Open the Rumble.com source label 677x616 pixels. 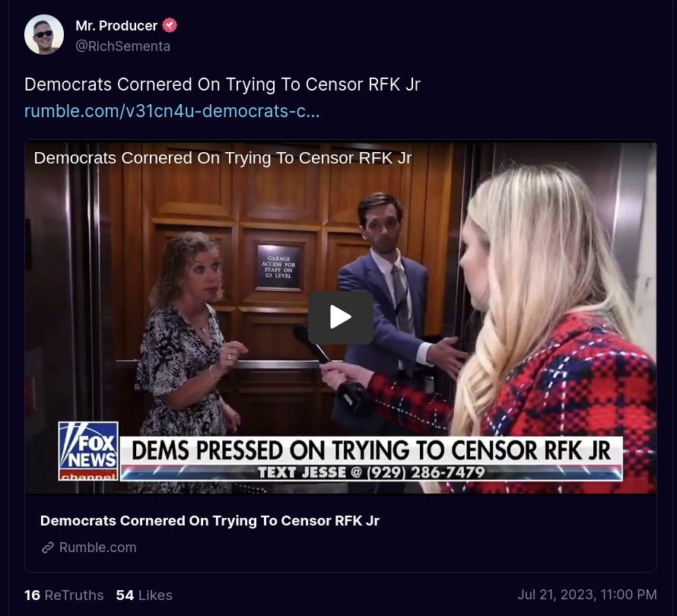click(x=97, y=548)
